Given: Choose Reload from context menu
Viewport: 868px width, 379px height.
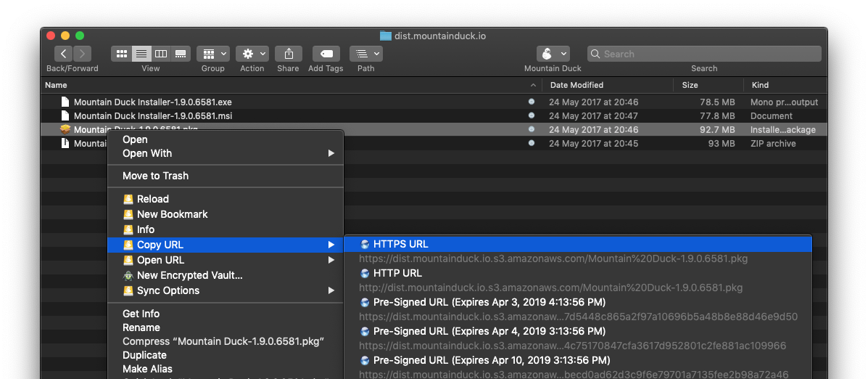Looking at the screenshot, I should (x=226, y=199).
